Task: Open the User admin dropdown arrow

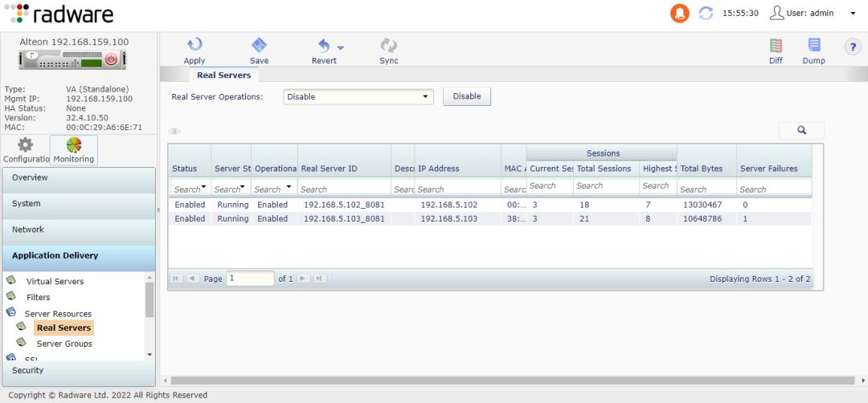Action: coord(853,14)
